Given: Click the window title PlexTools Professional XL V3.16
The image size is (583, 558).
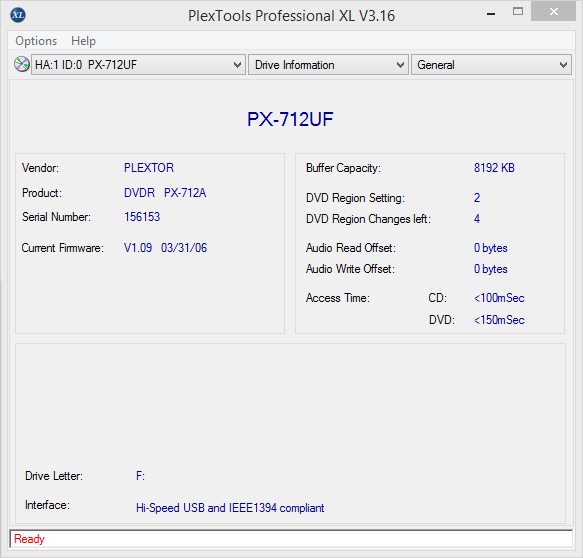Looking at the screenshot, I should point(291,16).
